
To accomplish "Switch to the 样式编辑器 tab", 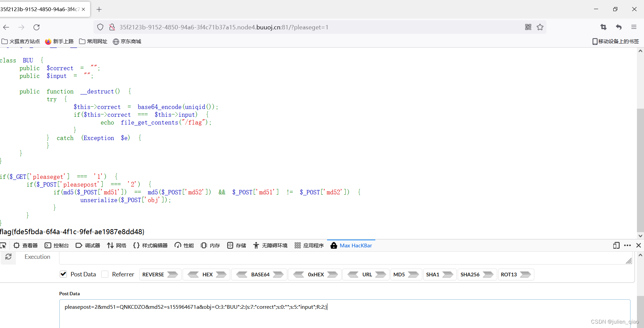I will 150,245.
